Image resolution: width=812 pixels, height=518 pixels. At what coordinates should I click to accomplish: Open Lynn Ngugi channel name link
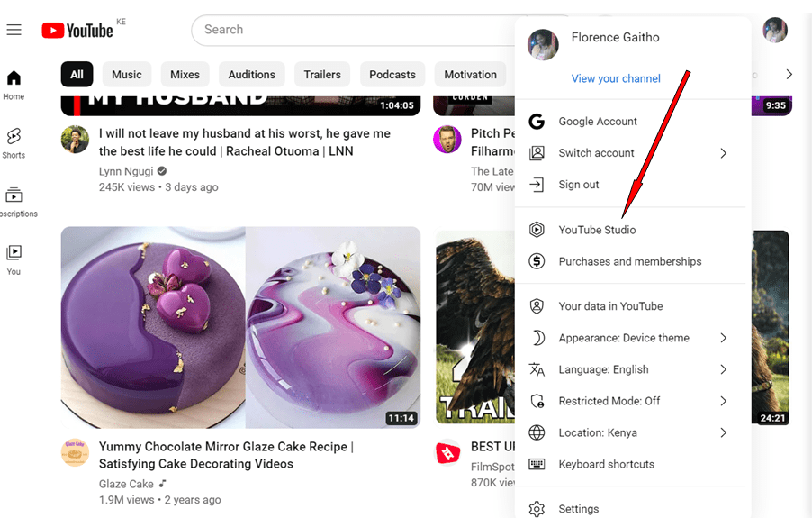point(126,171)
